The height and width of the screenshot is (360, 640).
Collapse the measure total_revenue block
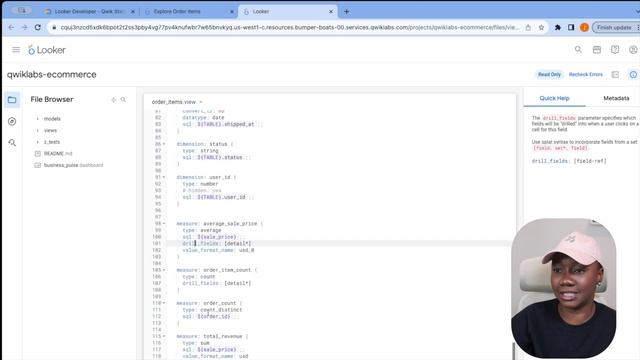pos(164,336)
